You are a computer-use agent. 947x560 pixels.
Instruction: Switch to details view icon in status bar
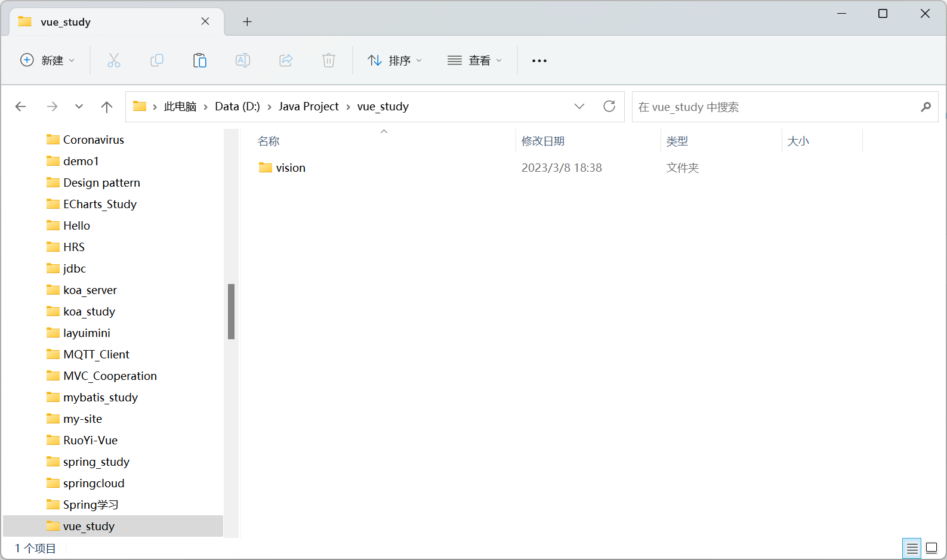(x=912, y=548)
